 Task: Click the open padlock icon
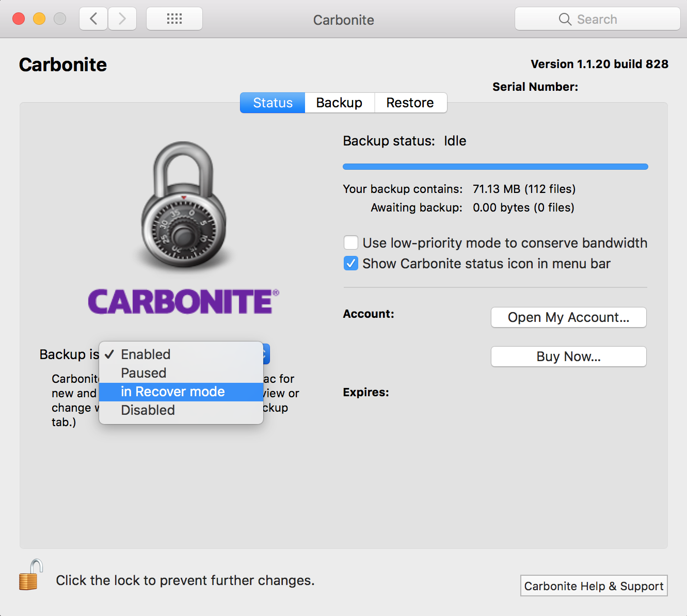tap(30, 575)
